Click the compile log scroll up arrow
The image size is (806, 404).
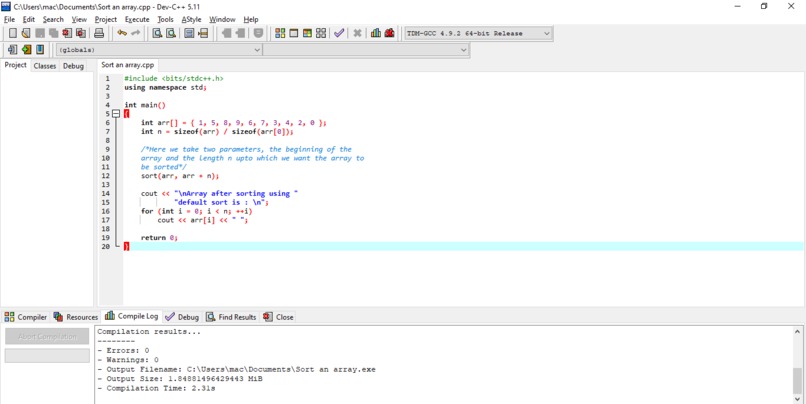pos(797,332)
